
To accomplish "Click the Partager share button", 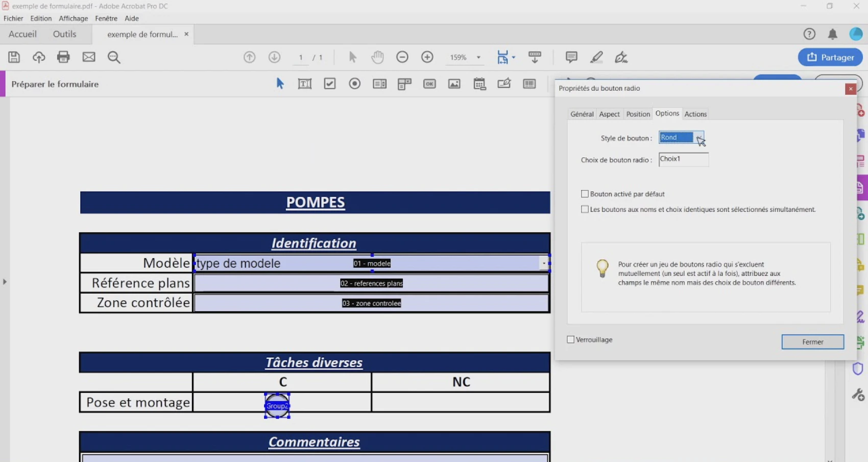I will click(830, 57).
